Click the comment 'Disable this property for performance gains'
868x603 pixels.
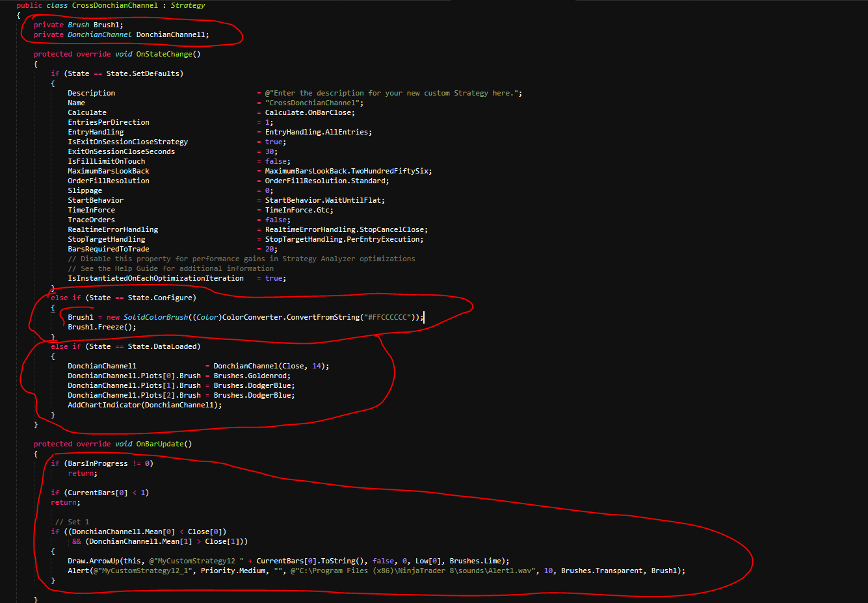click(241, 259)
